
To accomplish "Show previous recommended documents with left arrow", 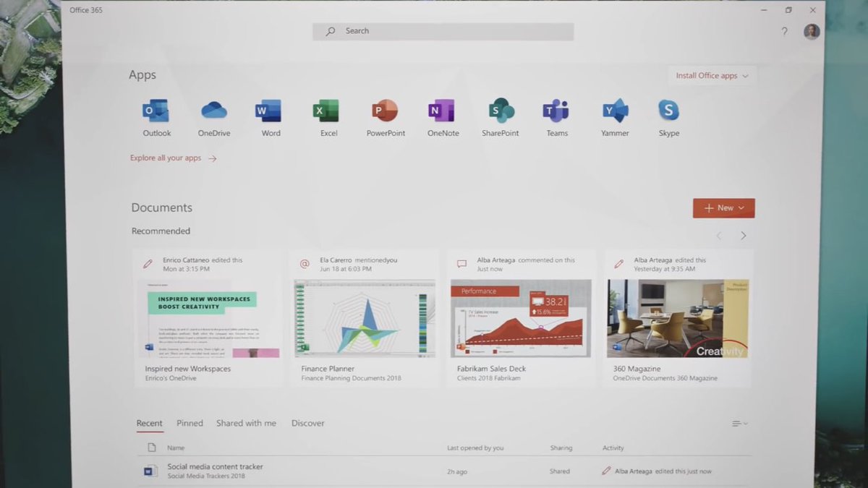I will (719, 236).
